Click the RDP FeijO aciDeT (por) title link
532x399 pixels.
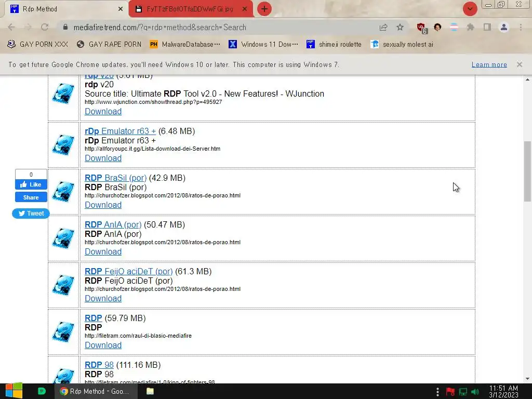[129, 271]
